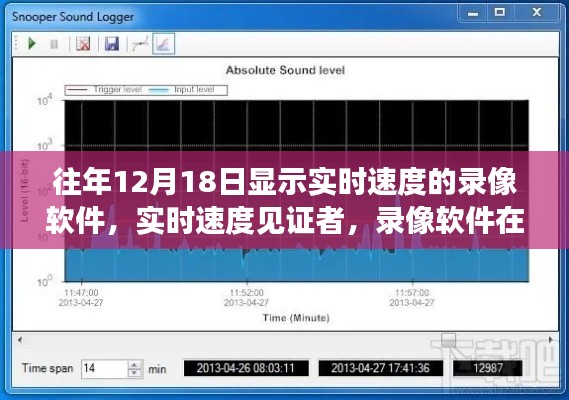Click the 11:52:00 time axis marker
This screenshot has width=569, height=400.
pos(247,293)
